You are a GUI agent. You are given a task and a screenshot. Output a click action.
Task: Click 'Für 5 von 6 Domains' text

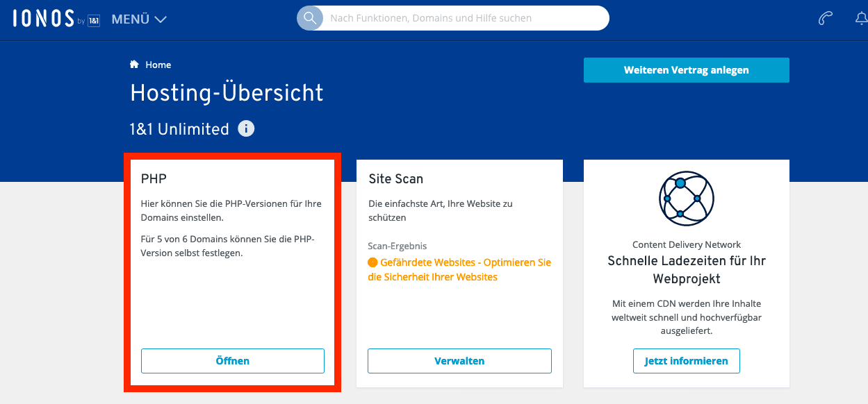[x=228, y=246]
